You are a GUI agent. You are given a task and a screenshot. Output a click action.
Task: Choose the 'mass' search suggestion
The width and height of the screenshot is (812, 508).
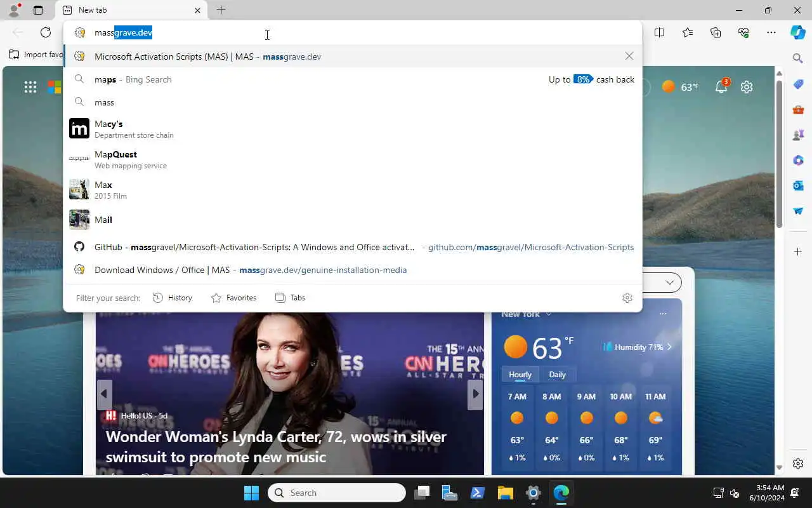tap(353, 102)
